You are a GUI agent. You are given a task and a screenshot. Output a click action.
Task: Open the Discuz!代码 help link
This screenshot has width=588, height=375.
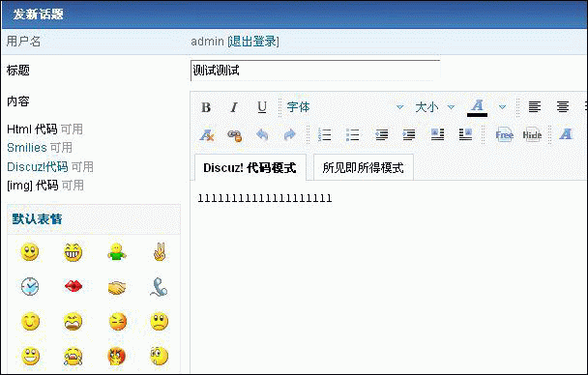pos(38,166)
